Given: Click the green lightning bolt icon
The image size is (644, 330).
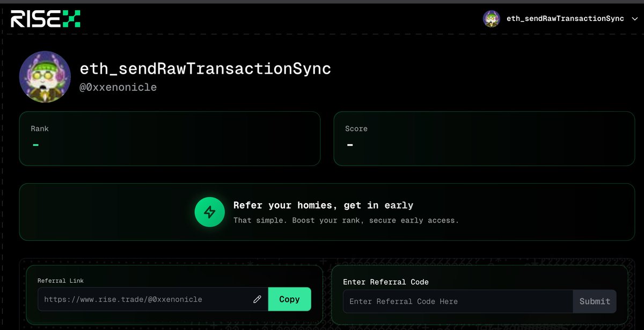Looking at the screenshot, I should pos(209,212).
